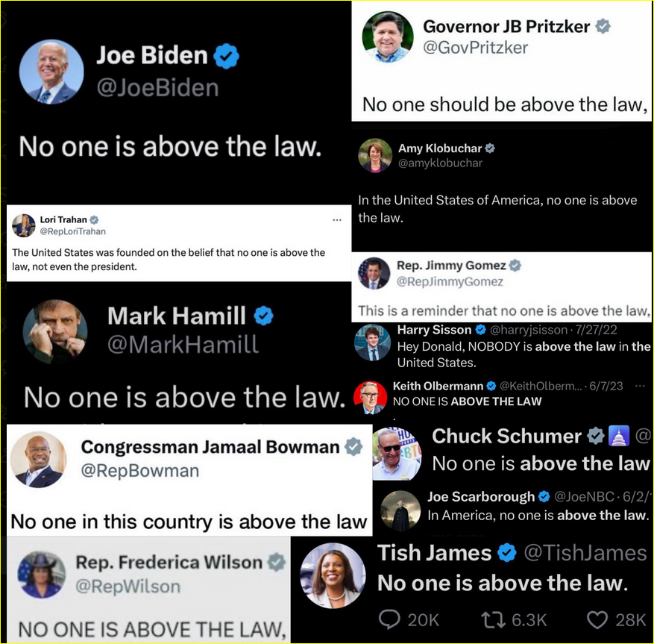Image resolution: width=654 pixels, height=644 pixels.
Task: Click Joe Biden's blue verified badge
Action: pyautogui.click(x=226, y=57)
